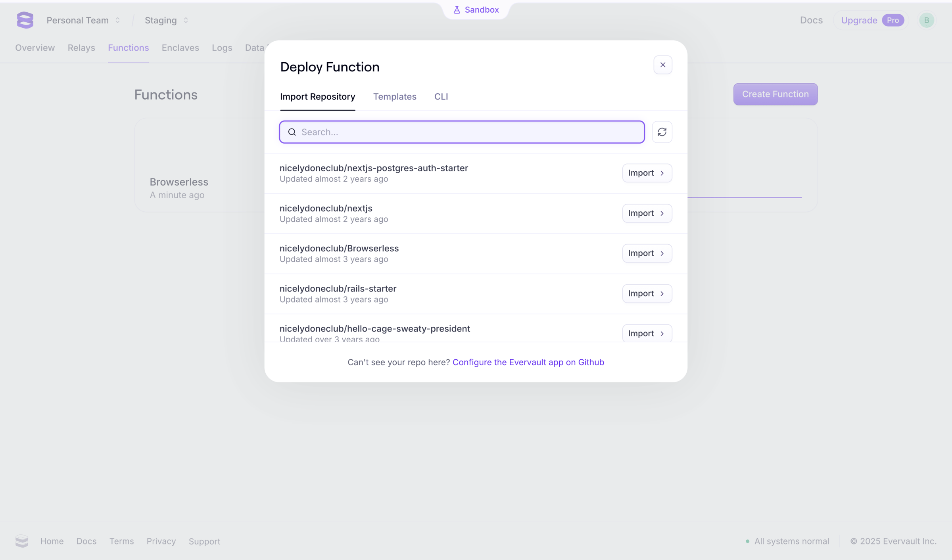
Task: Focus the repository Search field
Action: click(462, 132)
